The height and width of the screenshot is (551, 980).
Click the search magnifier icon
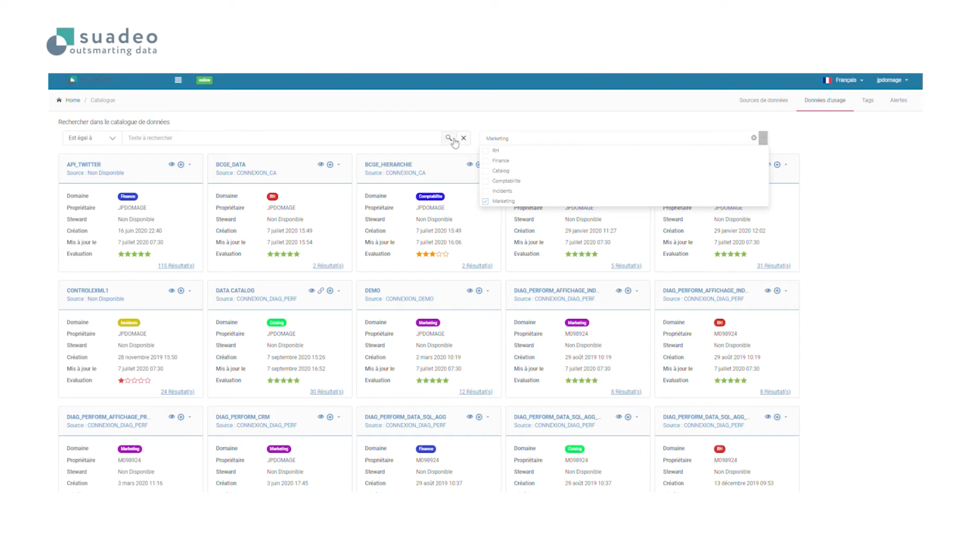pyautogui.click(x=448, y=138)
